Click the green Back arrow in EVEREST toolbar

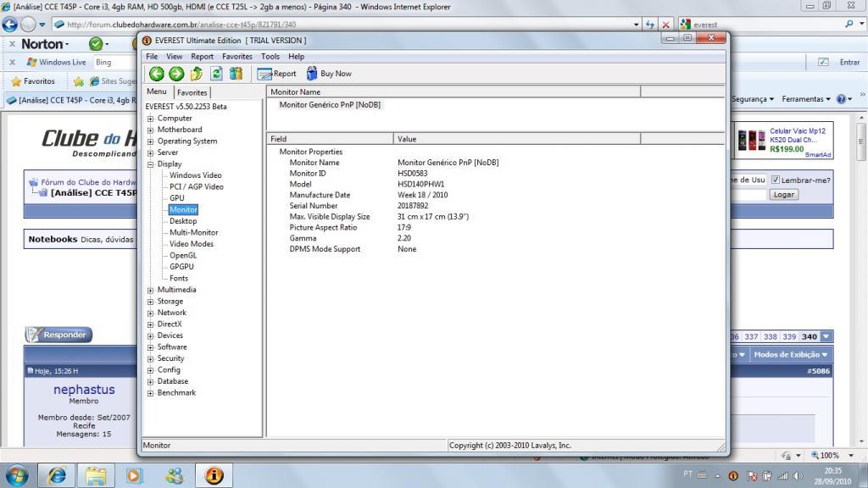coord(157,74)
